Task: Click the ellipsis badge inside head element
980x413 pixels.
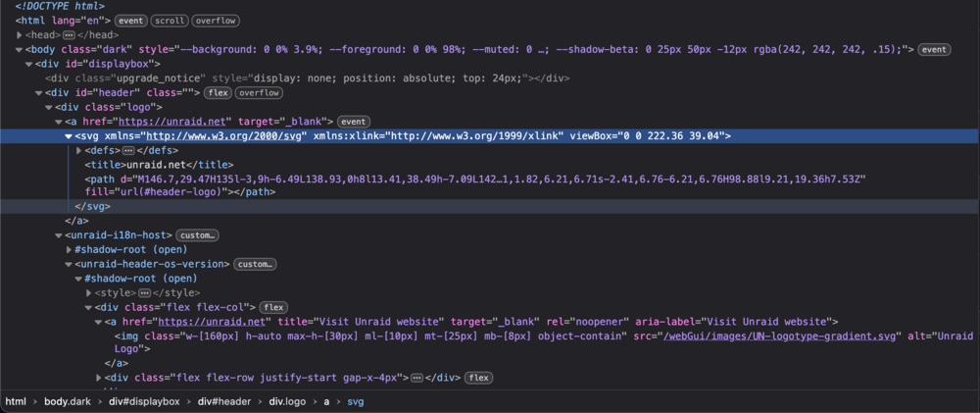Action: point(69,35)
